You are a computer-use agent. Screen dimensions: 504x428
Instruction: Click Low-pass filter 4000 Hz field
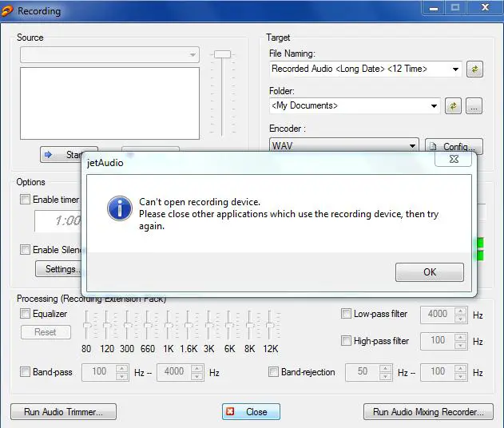click(438, 315)
